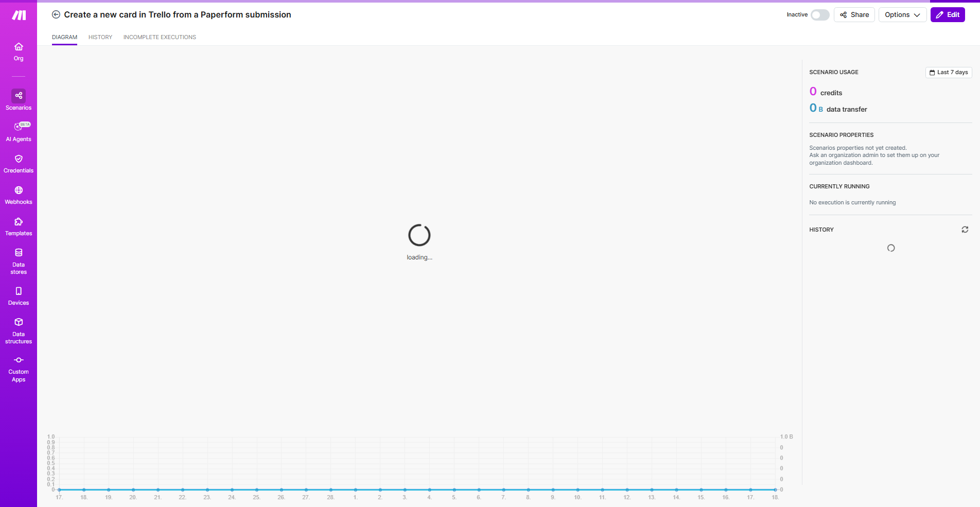980x507 pixels.
Task: Click the Scenario Usage heading
Action: point(834,72)
